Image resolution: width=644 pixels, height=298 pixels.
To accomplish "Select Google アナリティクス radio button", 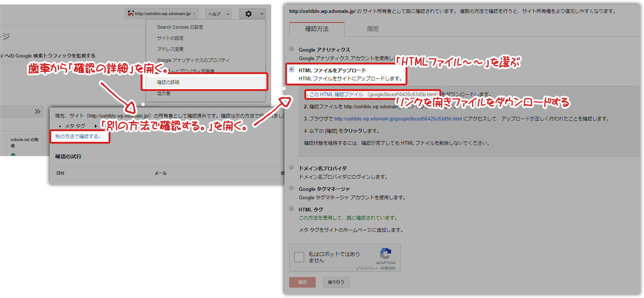I will click(x=291, y=49).
